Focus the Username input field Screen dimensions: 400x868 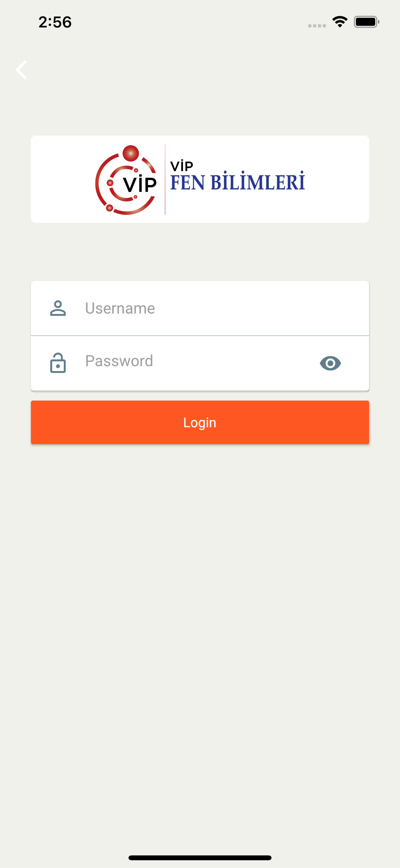click(200, 308)
